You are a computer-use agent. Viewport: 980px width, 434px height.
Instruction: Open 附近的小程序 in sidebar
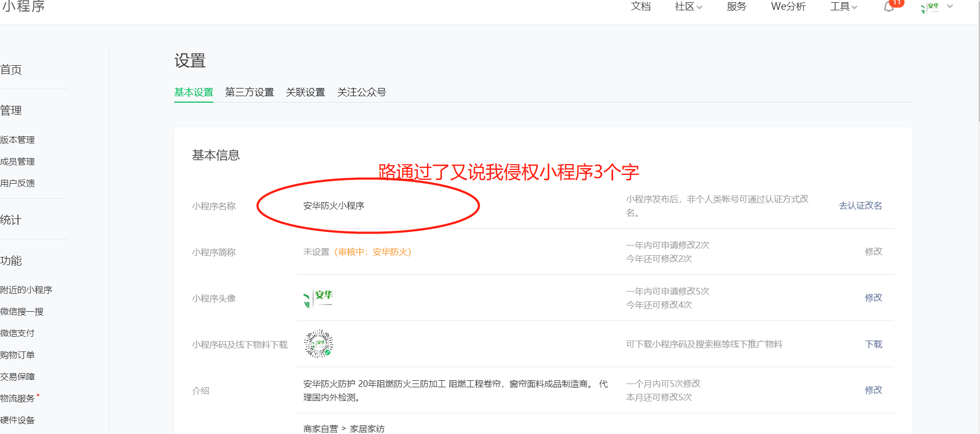click(26, 290)
